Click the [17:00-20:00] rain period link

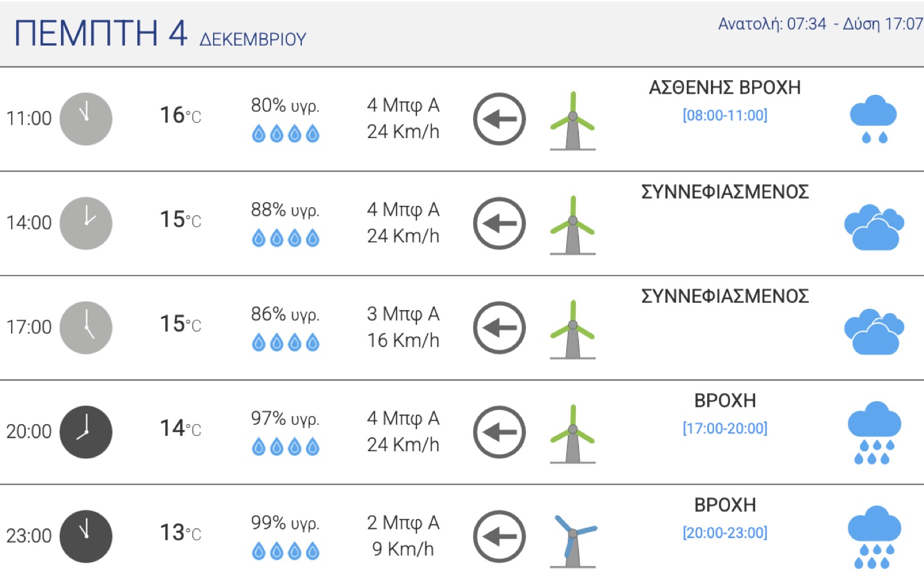tap(724, 428)
